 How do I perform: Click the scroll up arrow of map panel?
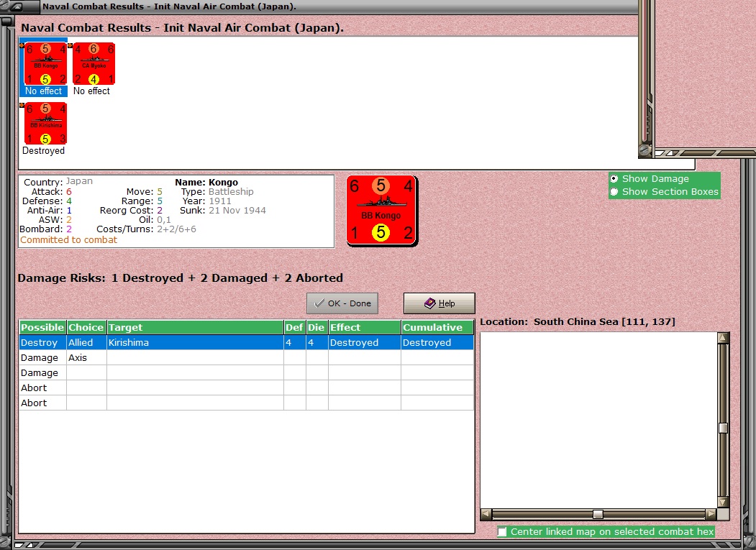coord(723,338)
